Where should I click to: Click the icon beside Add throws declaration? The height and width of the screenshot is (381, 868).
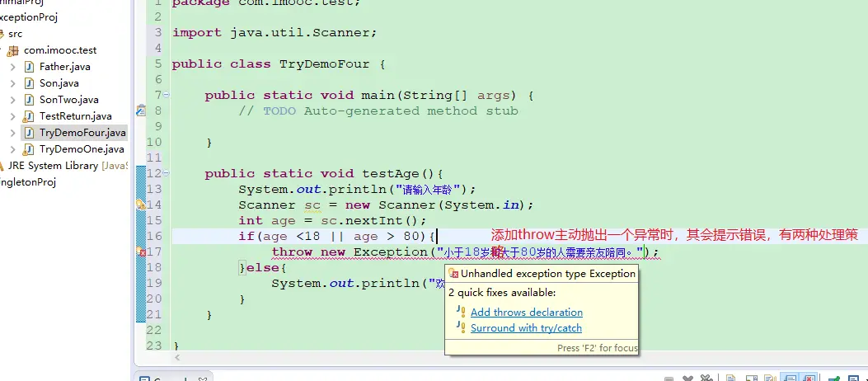(x=461, y=312)
